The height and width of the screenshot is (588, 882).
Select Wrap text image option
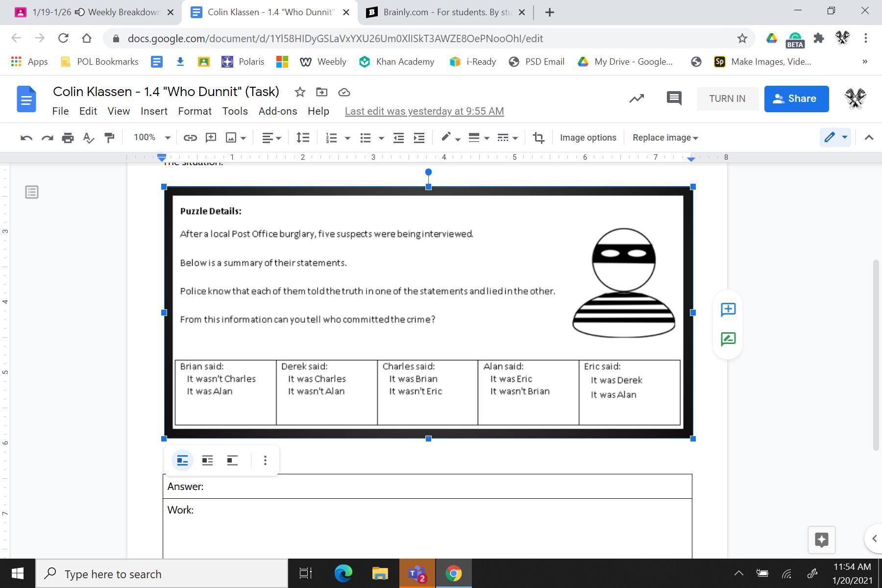207,460
